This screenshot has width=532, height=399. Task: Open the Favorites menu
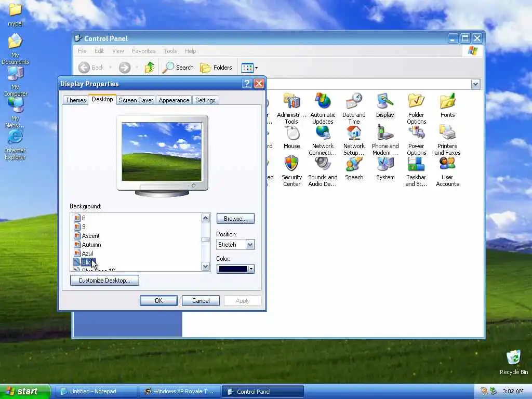point(144,51)
